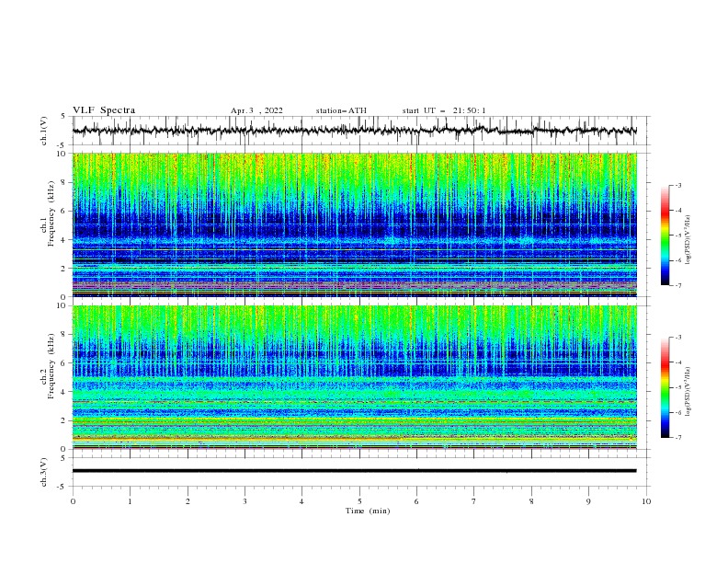The width and height of the screenshot is (728, 563).
Task: Click inside the ch.1 spectrogram panel
Action: point(355,224)
